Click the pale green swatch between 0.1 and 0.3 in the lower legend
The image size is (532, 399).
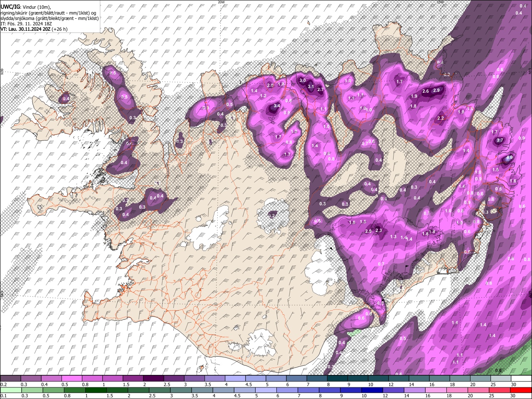10,390
